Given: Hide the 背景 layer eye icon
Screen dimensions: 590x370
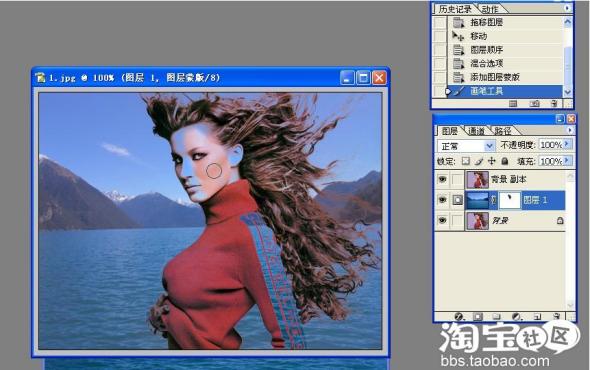Looking at the screenshot, I should [442, 220].
